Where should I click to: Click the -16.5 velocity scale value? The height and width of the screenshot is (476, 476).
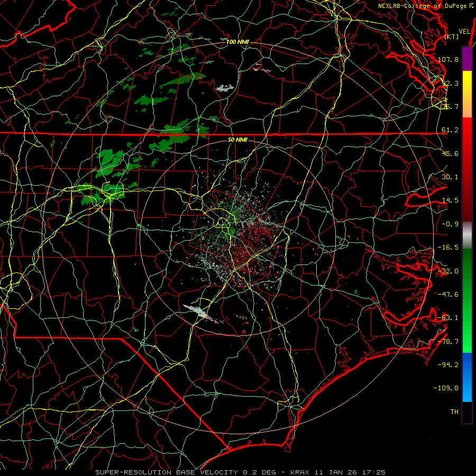(448, 248)
